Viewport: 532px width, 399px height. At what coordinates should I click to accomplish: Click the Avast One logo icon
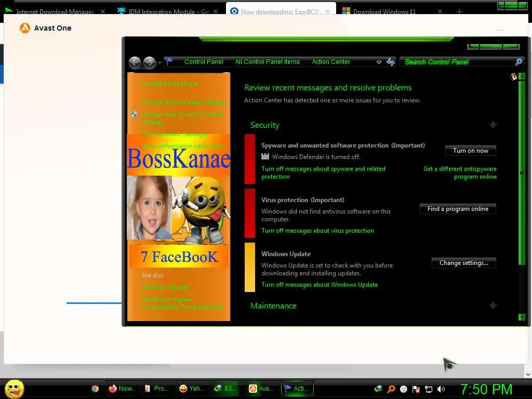(x=25, y=28)
